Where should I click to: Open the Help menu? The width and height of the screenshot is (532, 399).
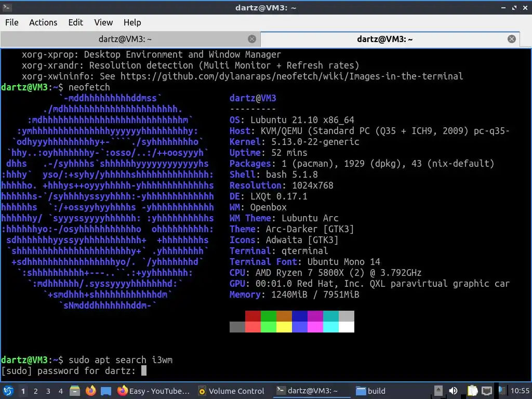pos(132,22)
